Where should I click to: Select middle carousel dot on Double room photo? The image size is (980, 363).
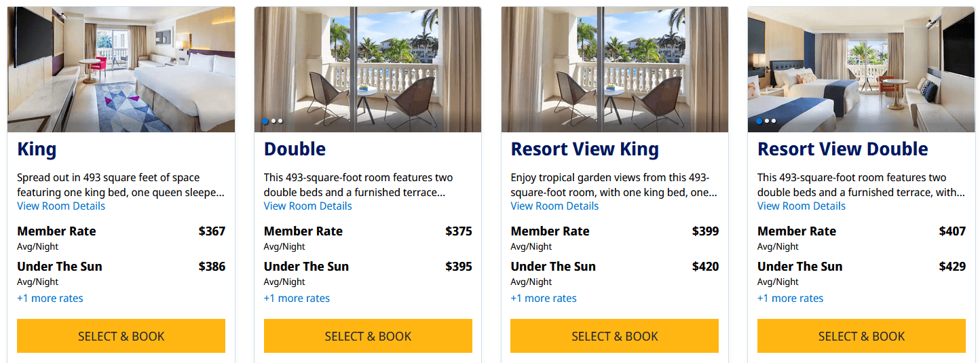tap(274, 121)
